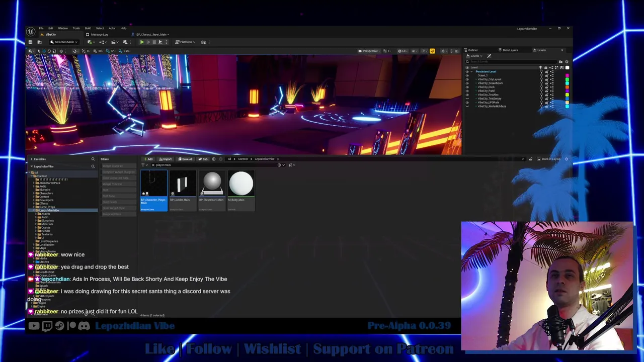Viewport: 644px width, 362px height.
Task: Toggle visibility of Ocean_1 level
Action: [467, 75]
